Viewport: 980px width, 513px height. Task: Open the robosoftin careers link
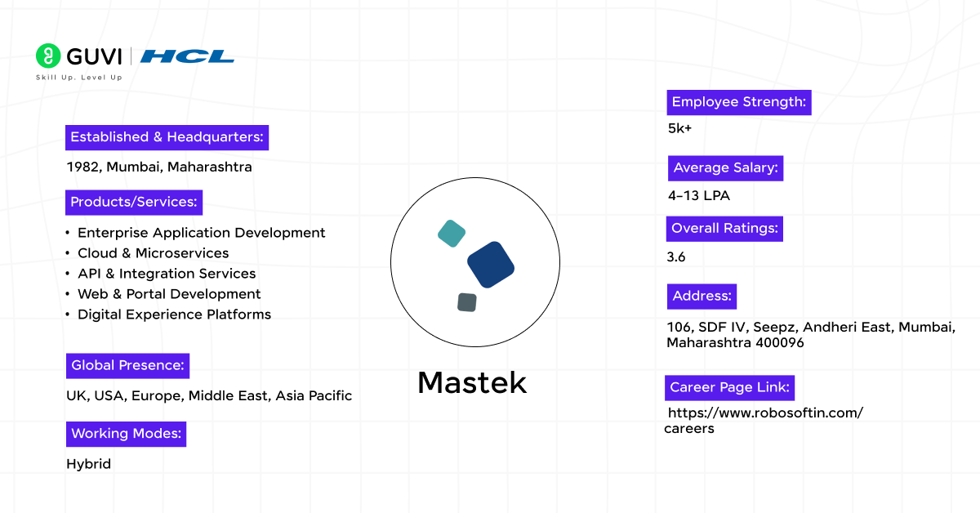tap(764, 420)
